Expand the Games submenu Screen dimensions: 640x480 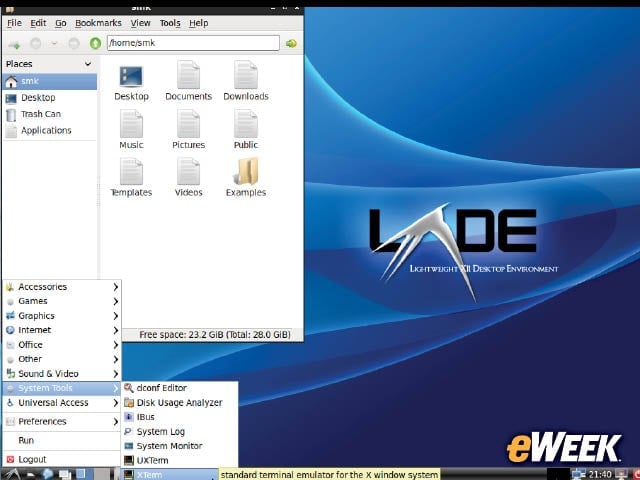62,301
